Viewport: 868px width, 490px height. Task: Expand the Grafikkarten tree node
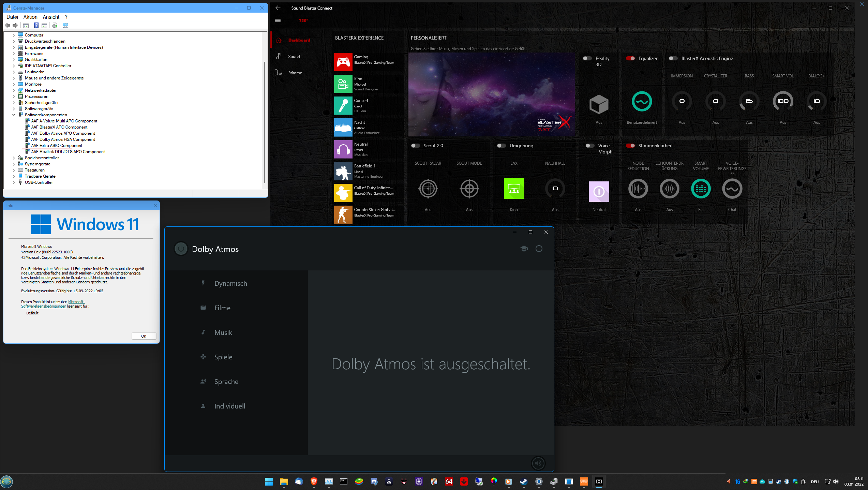point(14,60)
